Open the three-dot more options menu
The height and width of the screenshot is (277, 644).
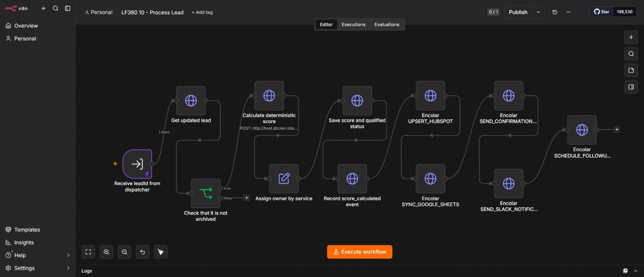coord(568,12)
